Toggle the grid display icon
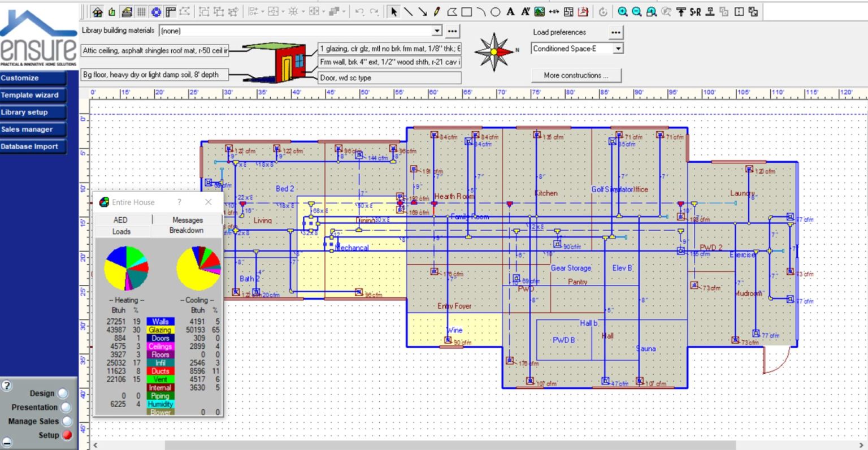Image resolution: width=868 pixels, height=450 pixels. [x=141, y=11]
